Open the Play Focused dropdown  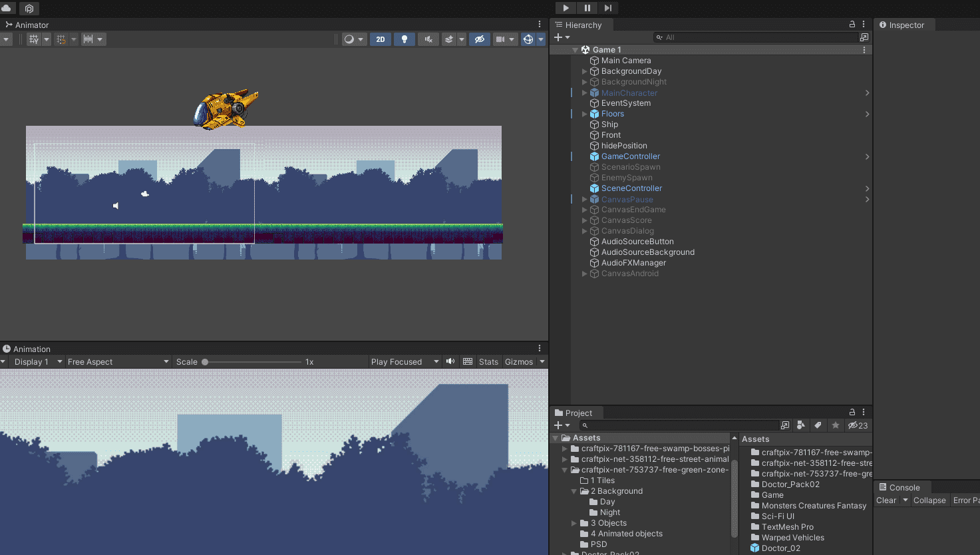[405, 362]
